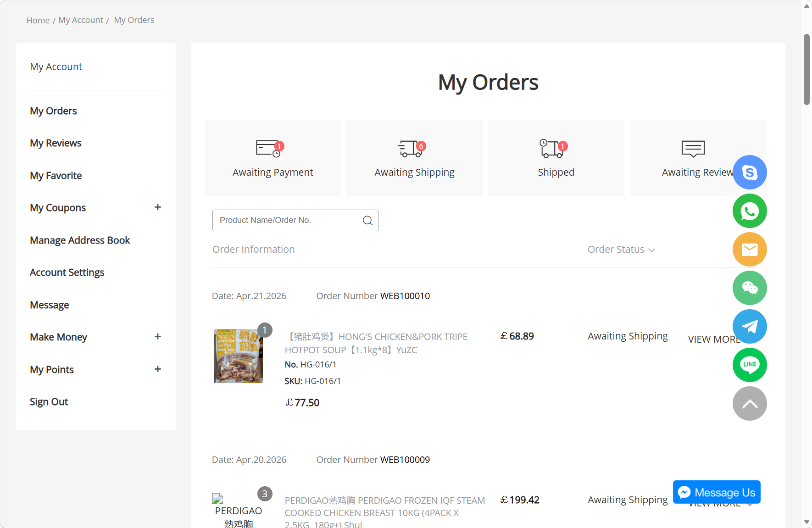Open the hotpot soup product thumbnail
The image size is (812, 528).
pos(239,356)
